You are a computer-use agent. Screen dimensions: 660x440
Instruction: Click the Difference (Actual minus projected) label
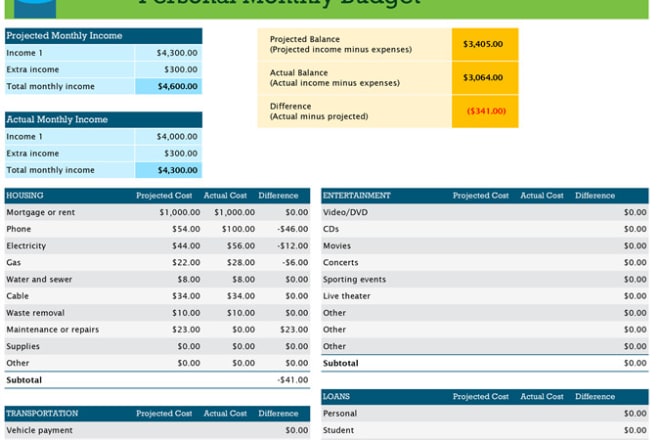319,111
